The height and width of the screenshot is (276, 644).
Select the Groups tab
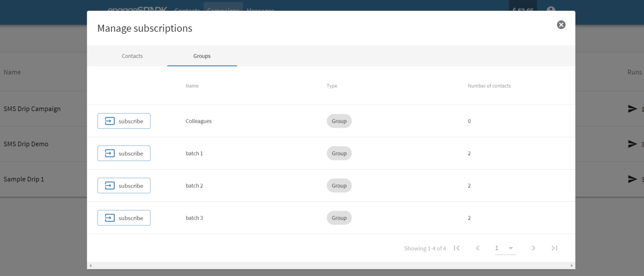pyautogui.click(x=202, y=56)
